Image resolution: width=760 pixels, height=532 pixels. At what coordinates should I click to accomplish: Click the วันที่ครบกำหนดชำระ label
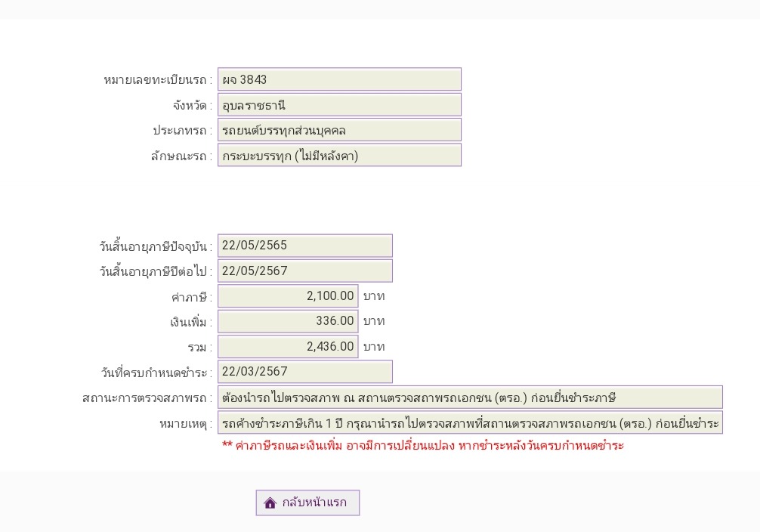point(156,373)
